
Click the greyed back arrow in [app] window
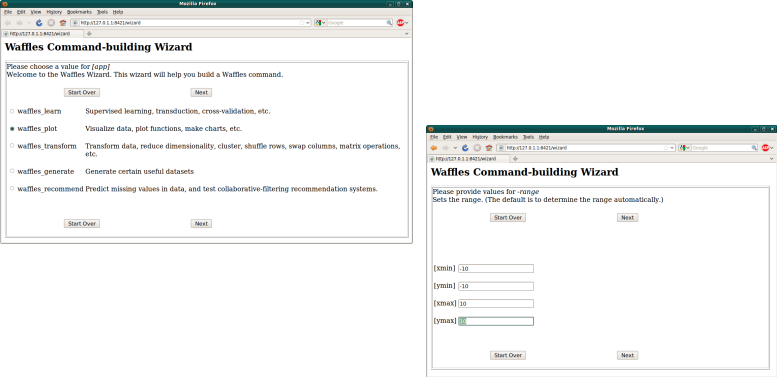pos(7,23)
